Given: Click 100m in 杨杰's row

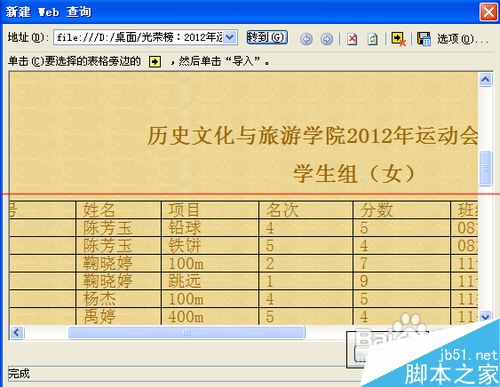Looking at the screenshot, I should 210,299.
